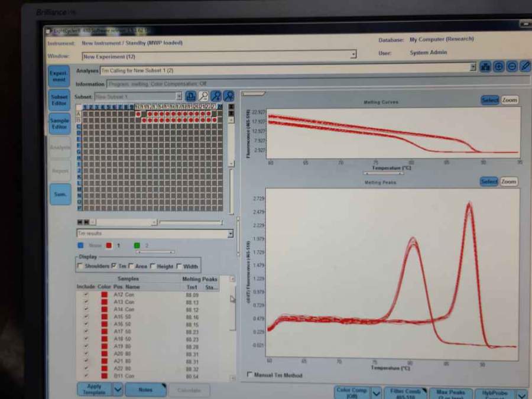Image resolution: width=532 pixels, height=399 pixels.
Task: Click the remove analysis minus icon
Action: coord(512,66)
